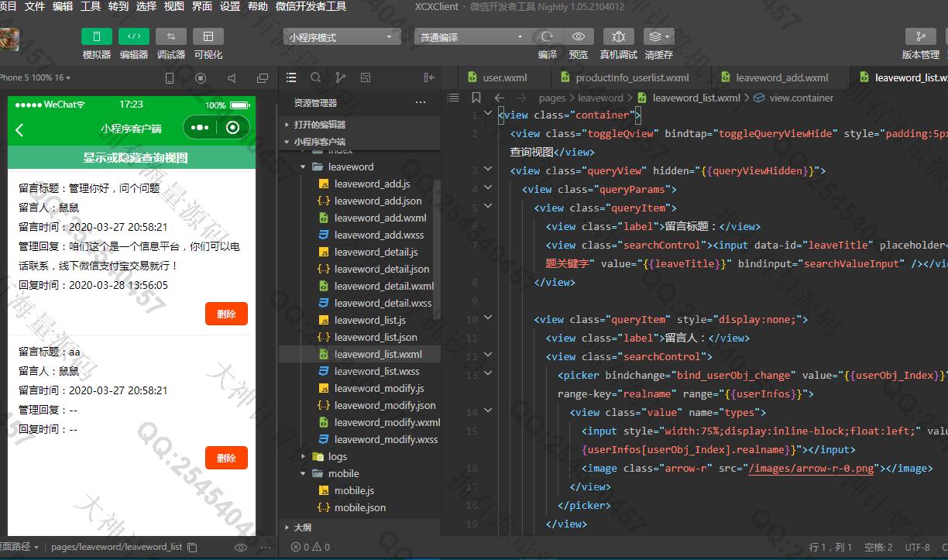Image resolution: width=948 pixels, height=560 pixels.
Task: Click the bookmark icon in editor toolbar
Action: point(476,98)
